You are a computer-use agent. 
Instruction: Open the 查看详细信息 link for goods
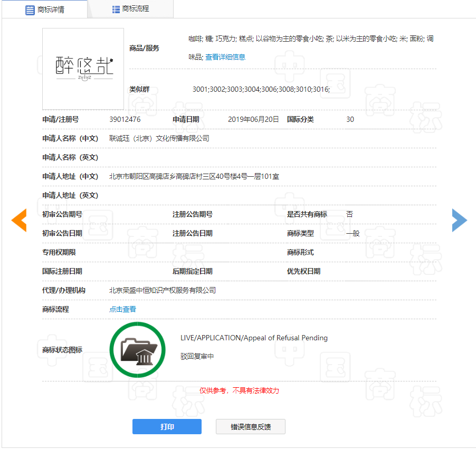click(225, 57)
